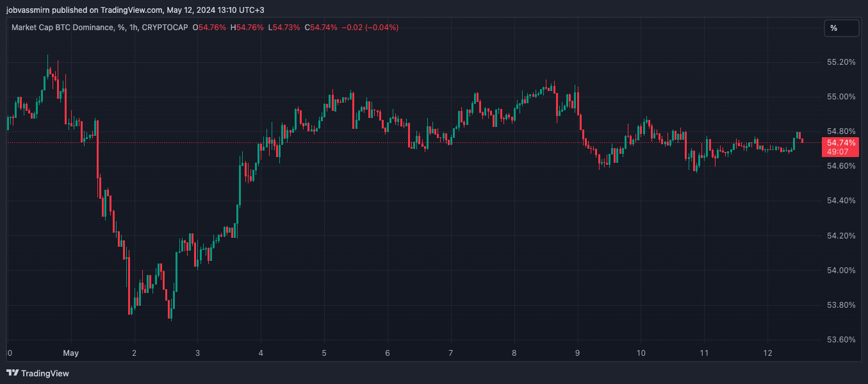Click the close value C54.74% in legend
This screenshot has height=384, width=868.
[320, 28]
